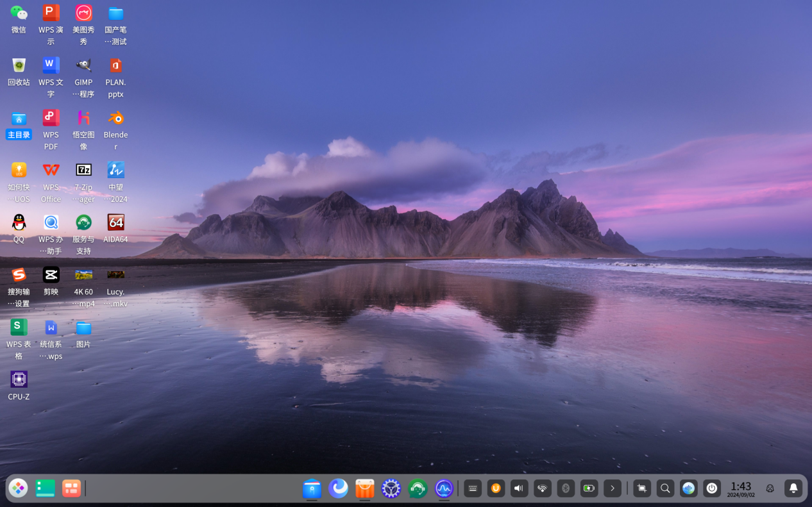Viewport: 812px width, 507px height.
Task: Open the launcher menu in the dock
Action: point(18,488)
